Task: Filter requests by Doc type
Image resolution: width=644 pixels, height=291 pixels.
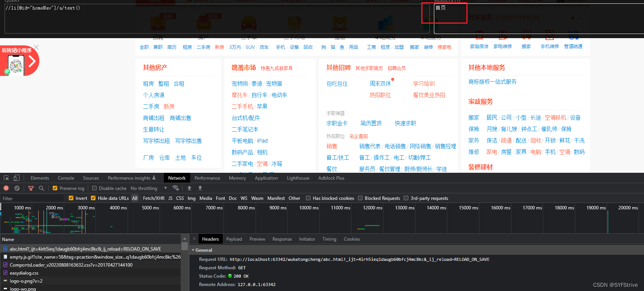Action: (x=233, y=198)
